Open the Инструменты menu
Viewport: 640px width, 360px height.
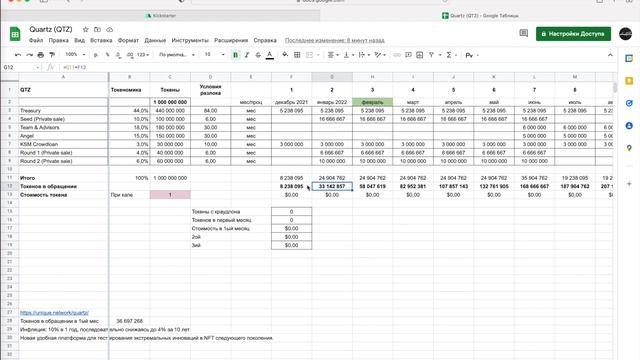coord(190,40)
